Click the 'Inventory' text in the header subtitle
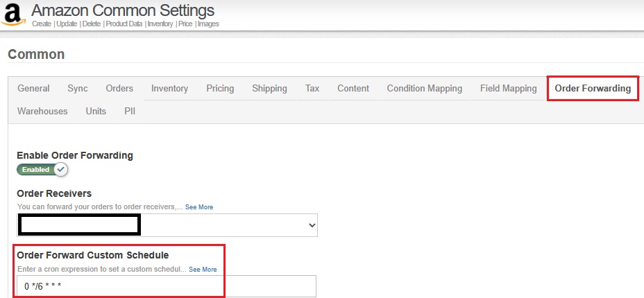Screen dimensions: 644x298 160,24
